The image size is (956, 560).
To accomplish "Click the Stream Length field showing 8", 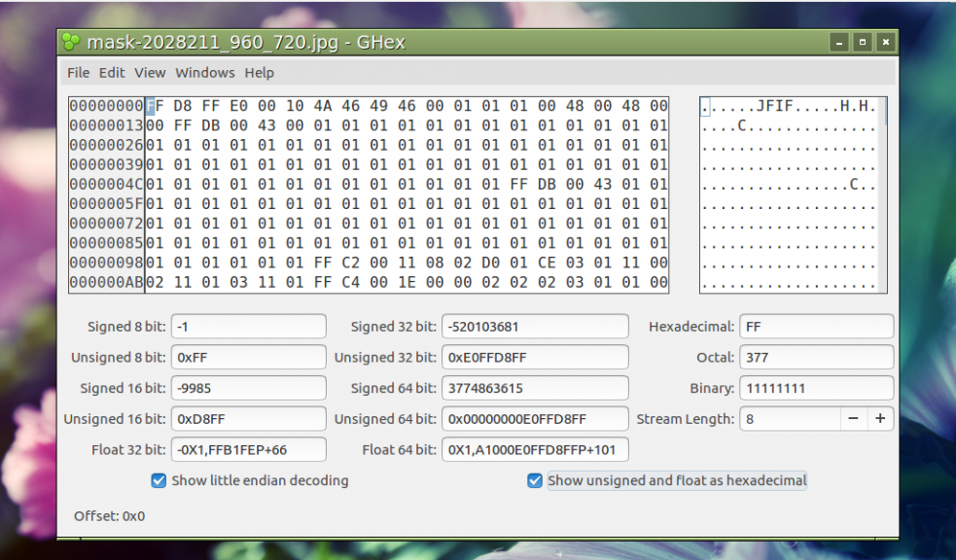I will tap(790, 419).
